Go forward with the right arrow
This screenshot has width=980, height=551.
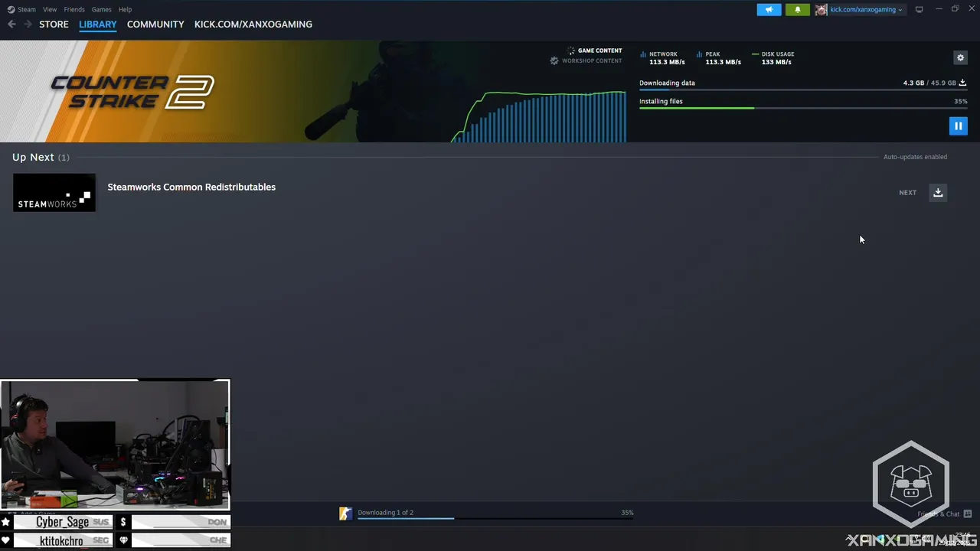coord(28,24)
